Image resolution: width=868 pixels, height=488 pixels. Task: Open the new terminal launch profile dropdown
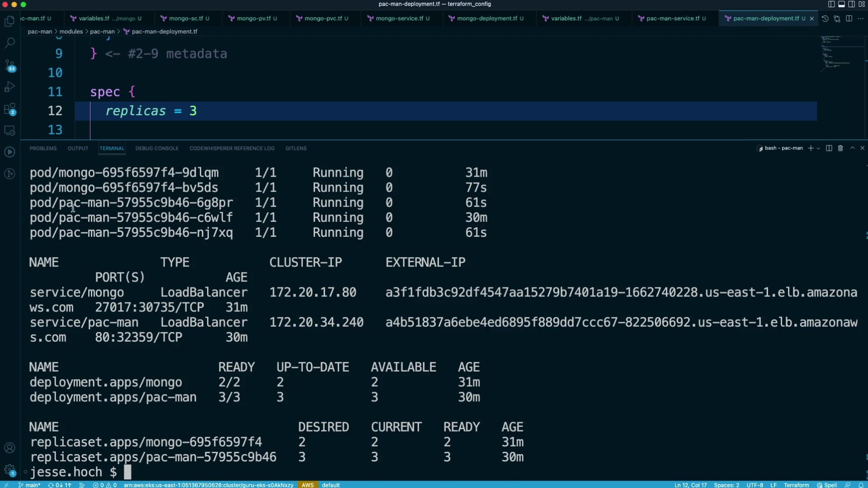click(x=818, y=148)
